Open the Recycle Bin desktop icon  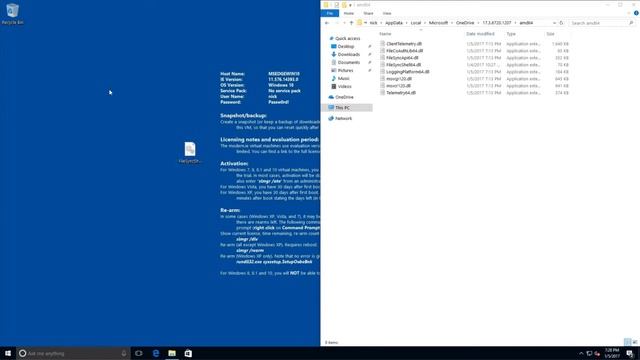[12, 13]
